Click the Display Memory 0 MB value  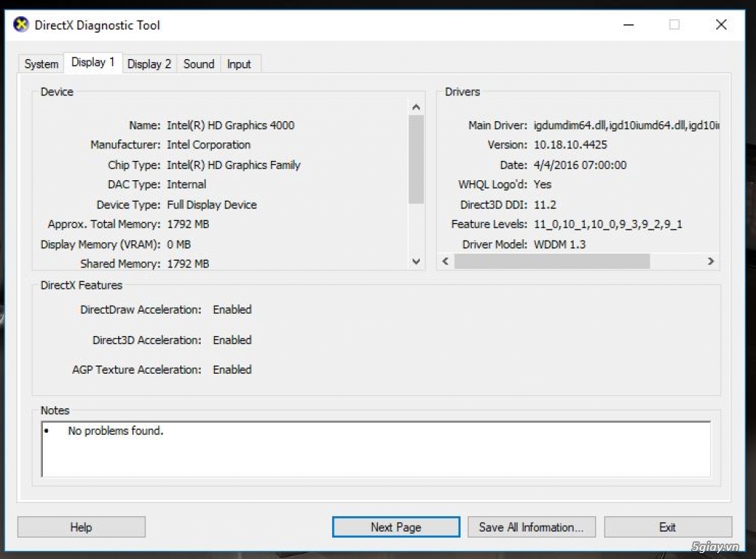pyautogui.click(x=179, y=244)
